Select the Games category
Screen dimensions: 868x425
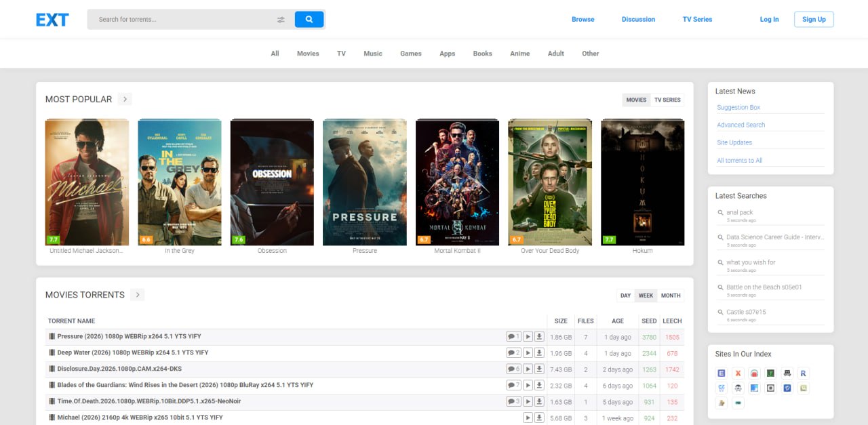(411, 54)
